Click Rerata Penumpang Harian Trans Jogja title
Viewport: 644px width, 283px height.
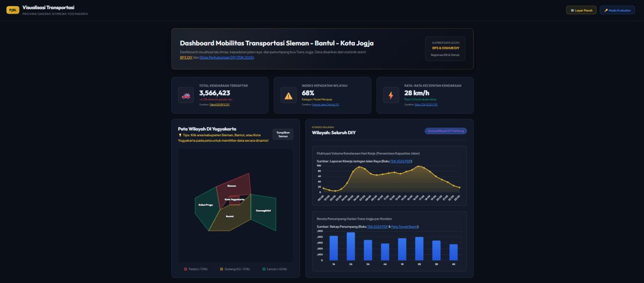click(354, 219)
